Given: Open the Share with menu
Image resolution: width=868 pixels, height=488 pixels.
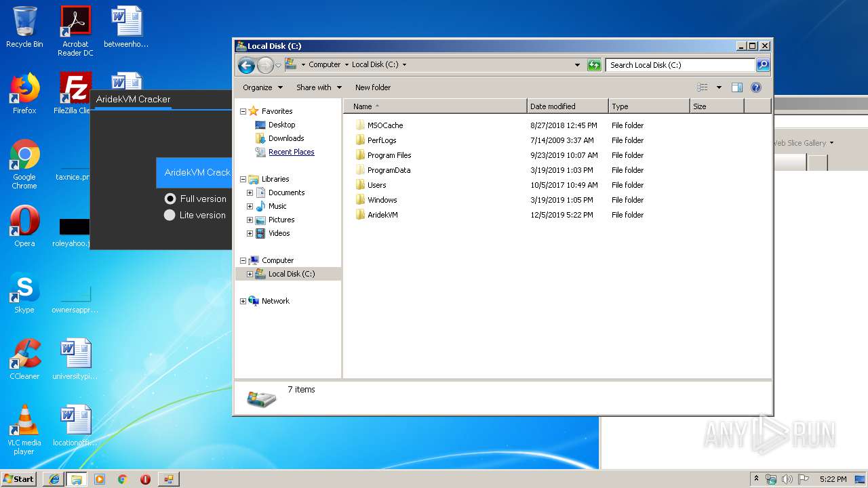Looking at the screenshot, I should [319, 87].
